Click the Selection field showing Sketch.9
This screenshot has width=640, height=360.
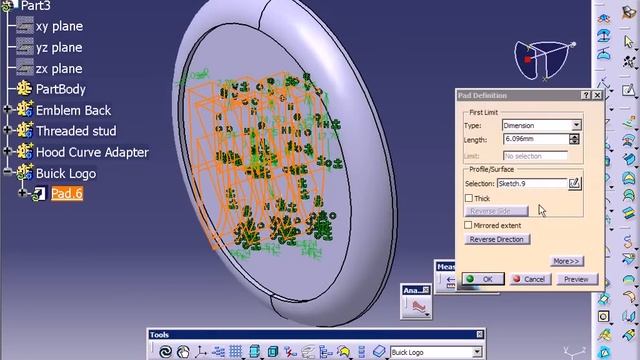point(532,184)
